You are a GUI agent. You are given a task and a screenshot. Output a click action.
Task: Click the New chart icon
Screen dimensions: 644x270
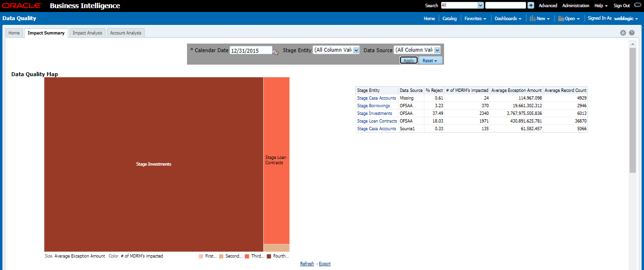532,18
